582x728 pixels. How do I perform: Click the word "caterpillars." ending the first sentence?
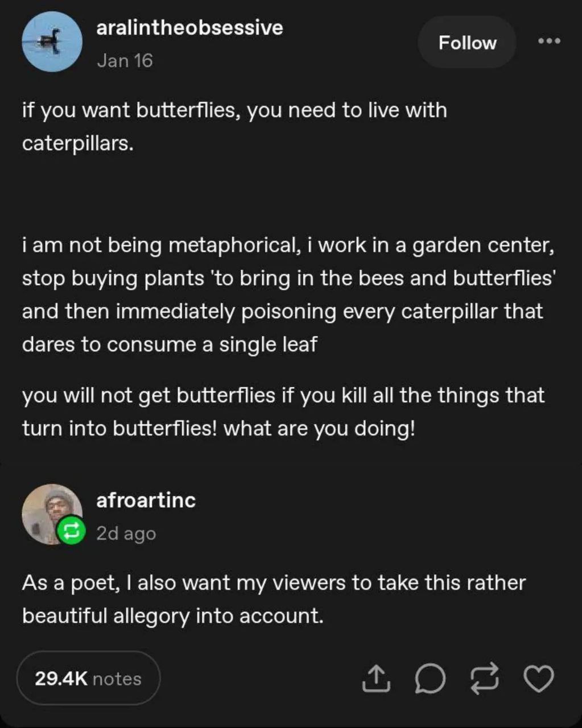78,143
